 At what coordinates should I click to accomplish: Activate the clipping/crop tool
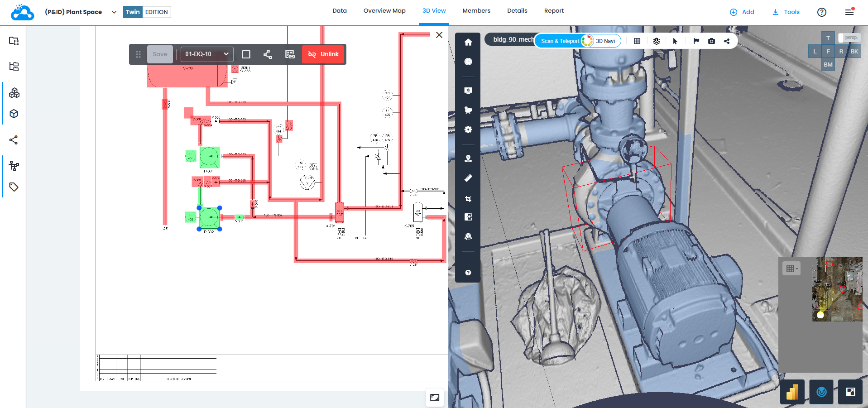click(468, 198)
